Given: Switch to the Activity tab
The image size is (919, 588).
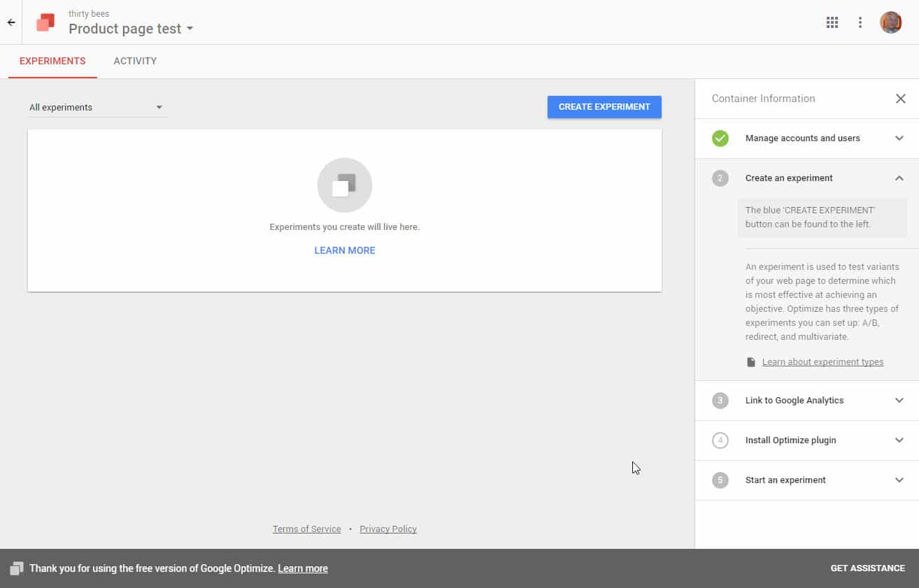Looking at the screenshot, I should point(135,62).
